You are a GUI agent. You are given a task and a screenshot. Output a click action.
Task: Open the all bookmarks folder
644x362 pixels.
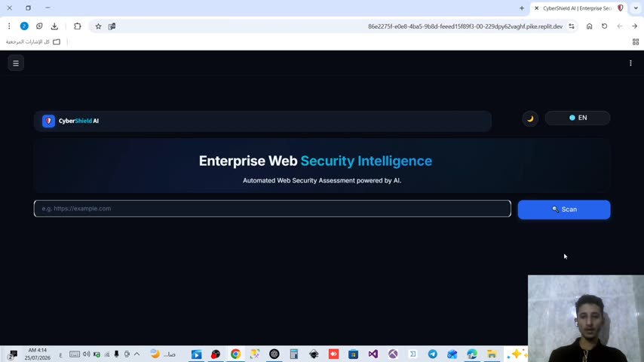tap(33, 42)
